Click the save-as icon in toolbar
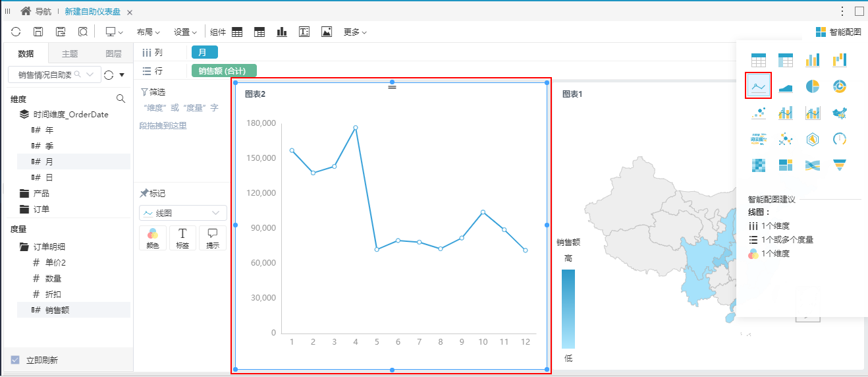The image size is (868, 377). tap(61, 32)
